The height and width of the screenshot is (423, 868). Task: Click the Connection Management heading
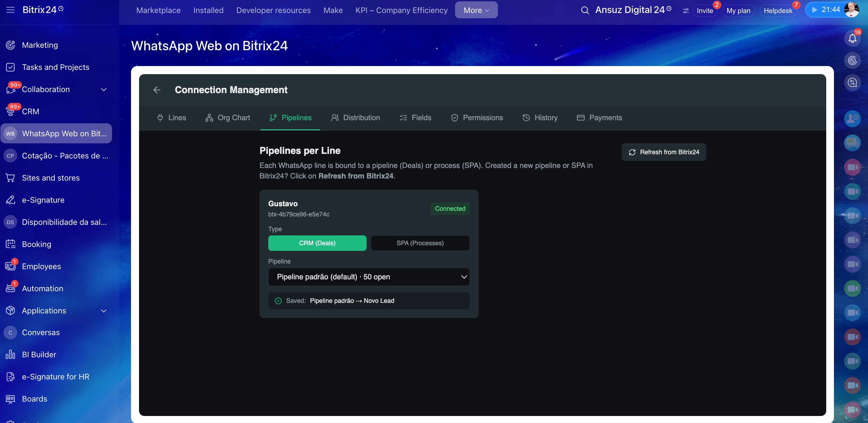[x=231, y=90]
